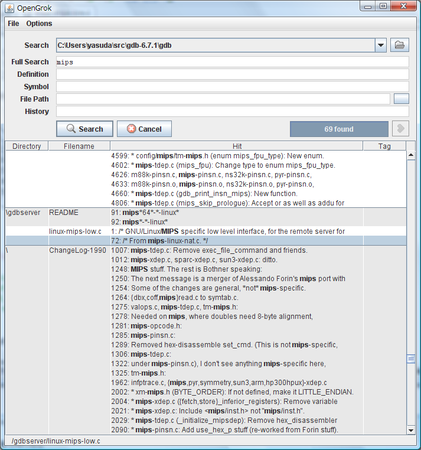Select hit line 2004 inferior_registers

224,401
